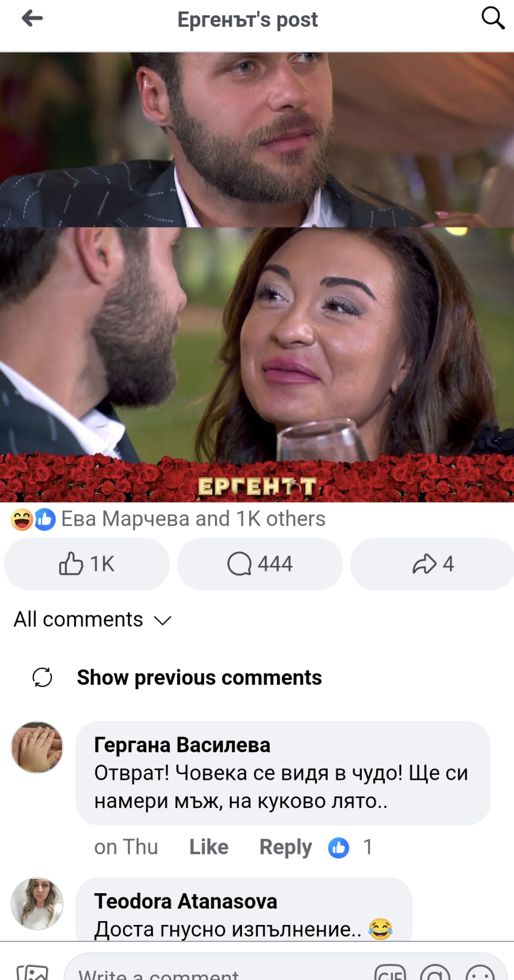Open Гергана Василева's profile picture
The height and width of the screenshot is (980, 514).
pyautogui.click(x=37, y=747)
